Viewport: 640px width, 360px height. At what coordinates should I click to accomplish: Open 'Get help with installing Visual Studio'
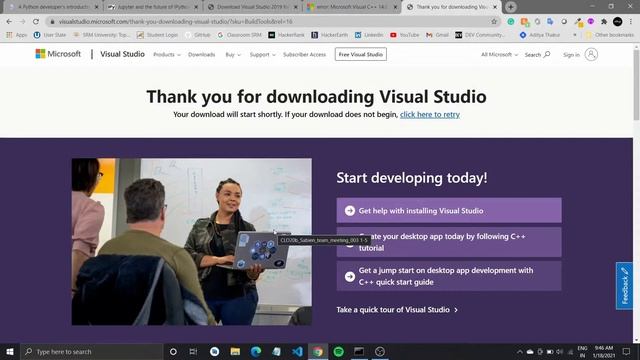tap(449, 211)
